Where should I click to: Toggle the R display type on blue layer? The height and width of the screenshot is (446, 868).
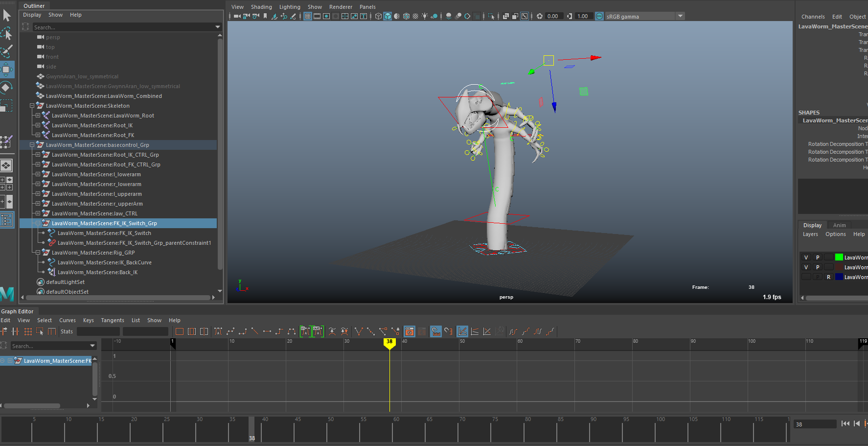point(829,277)
